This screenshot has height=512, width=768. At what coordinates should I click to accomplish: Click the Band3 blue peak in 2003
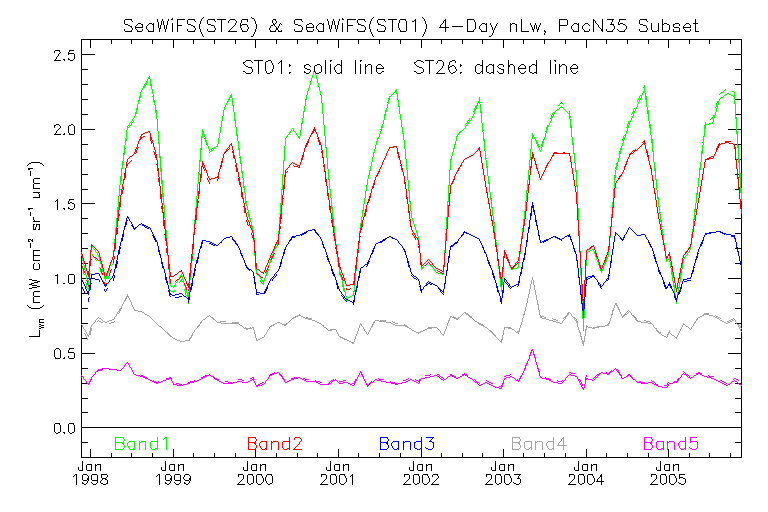[532, 203]
